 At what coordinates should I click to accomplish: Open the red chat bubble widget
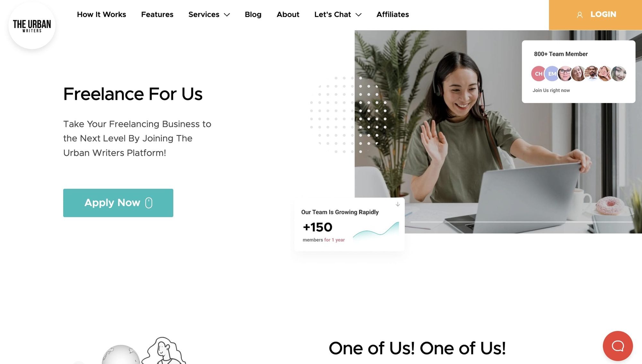point(618,346)
